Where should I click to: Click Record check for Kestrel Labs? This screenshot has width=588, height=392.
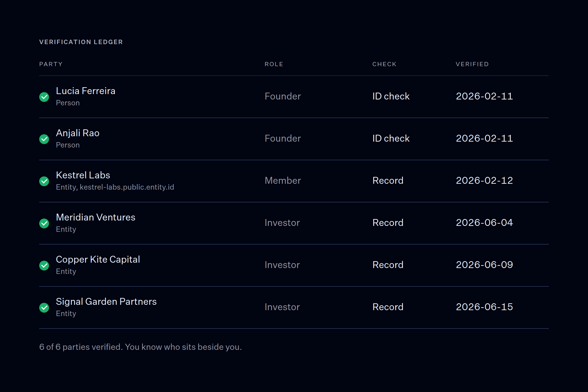point(388,181)
